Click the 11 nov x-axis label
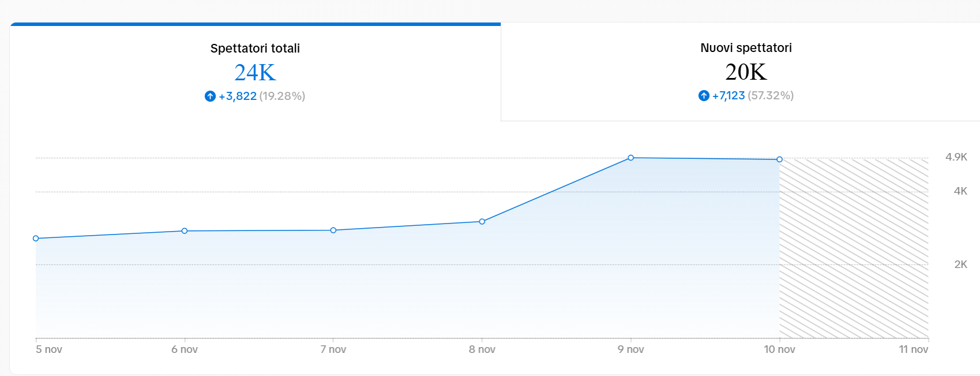Image resolution: width=980 pixels, height=376 pixels. pyautogui.click(x=914, y=349)
